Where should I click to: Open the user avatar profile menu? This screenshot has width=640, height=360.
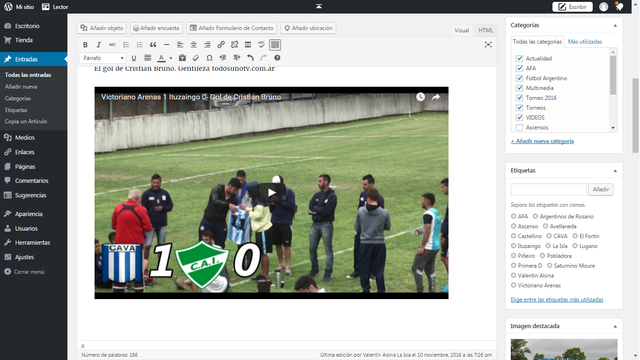604,7
